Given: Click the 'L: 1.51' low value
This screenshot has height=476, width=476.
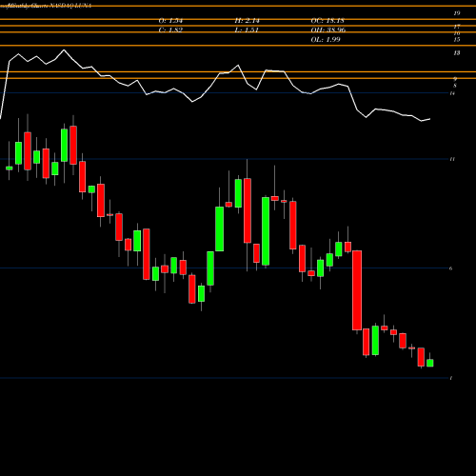Looking at the screenshot, I should coord(247,30).
